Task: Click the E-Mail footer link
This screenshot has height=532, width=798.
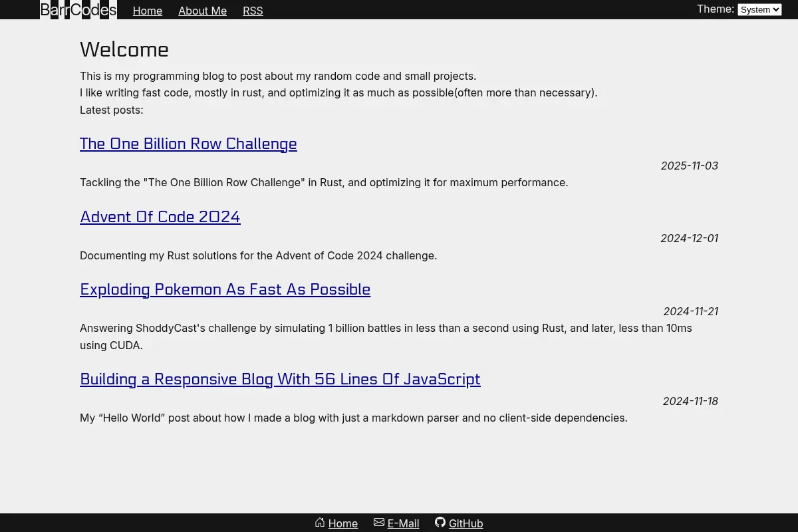Action: coord(403,523)
